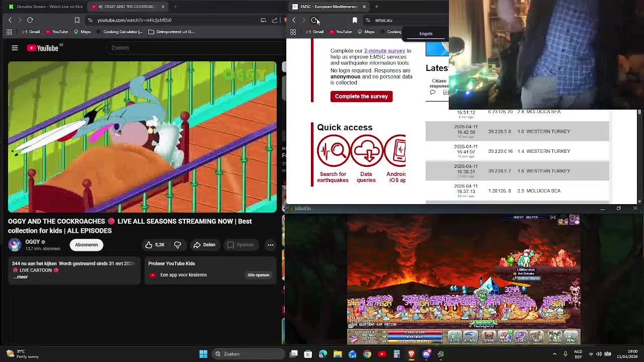The image size is (644, 362).
Task: Go back in the YouTube browser window
Action: click(x=10, y=20)
